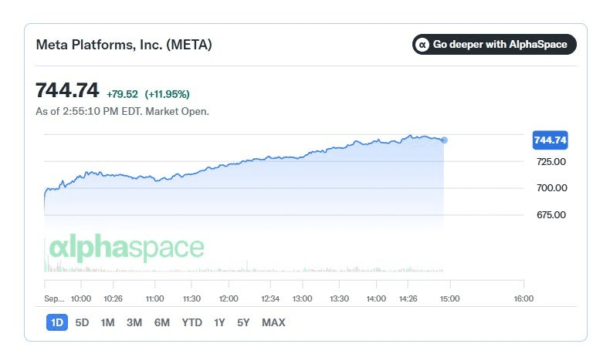Click the 11:00 time axis label

pos(155,298)
